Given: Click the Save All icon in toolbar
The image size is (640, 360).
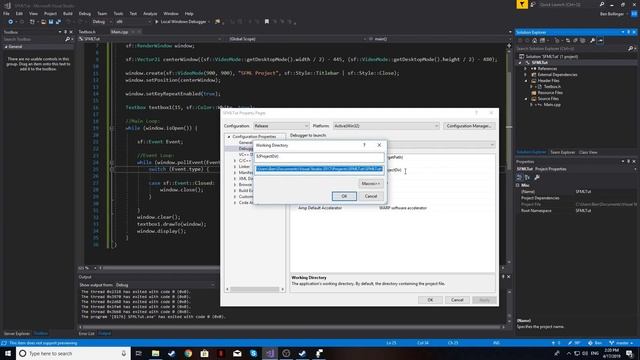Looking at the screenshot, I should (58, 22).
